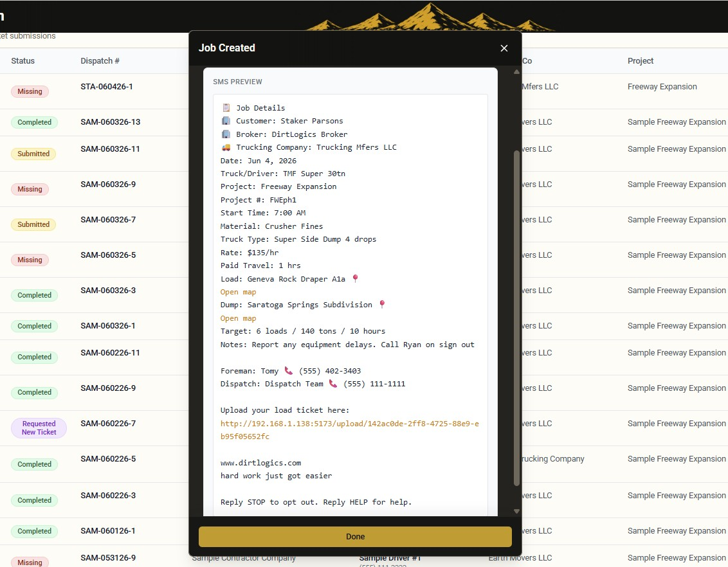Select dispatch SAM-060226-11
The height and width of the screenshot is (567, 728).
pos(110,353)
